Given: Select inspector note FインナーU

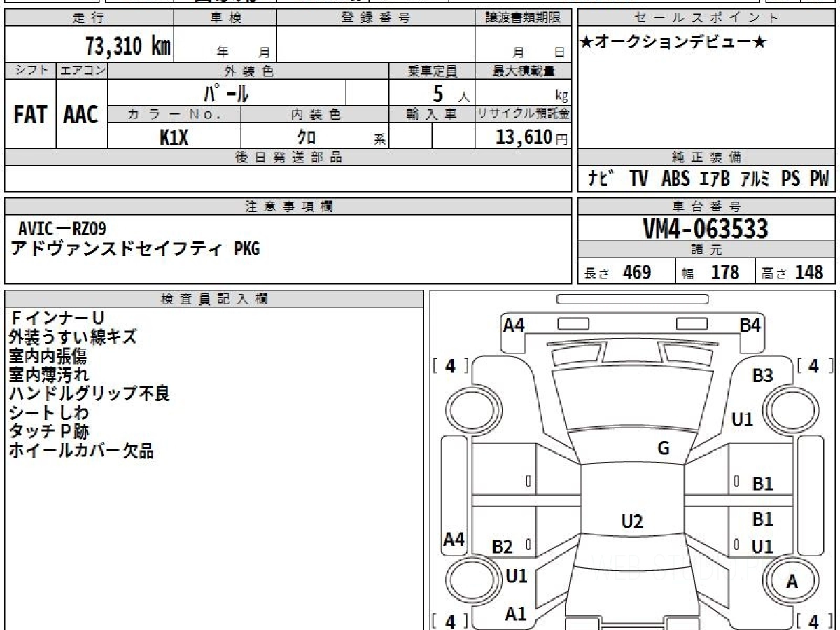Looking at the screenshot, I should tap(57, 318).
